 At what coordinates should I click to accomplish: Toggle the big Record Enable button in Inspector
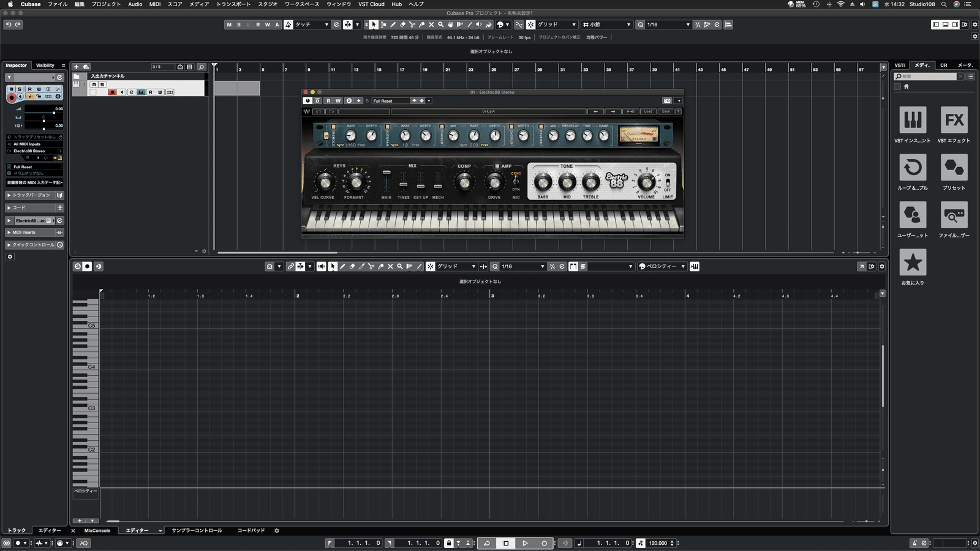tap(12, 97)
